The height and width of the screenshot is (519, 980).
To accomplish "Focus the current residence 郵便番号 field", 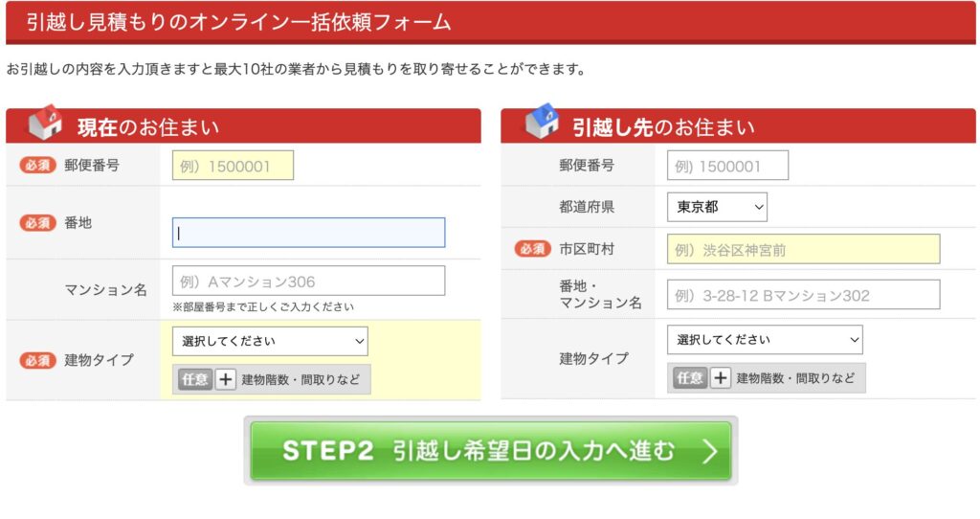I will tap(233, 166).
